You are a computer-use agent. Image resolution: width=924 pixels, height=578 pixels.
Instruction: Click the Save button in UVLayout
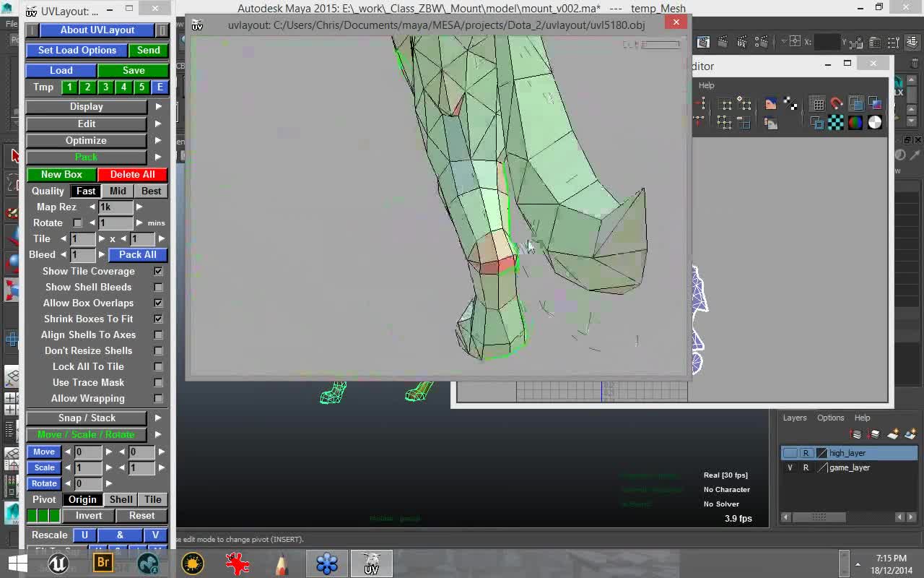pos(134,70)
